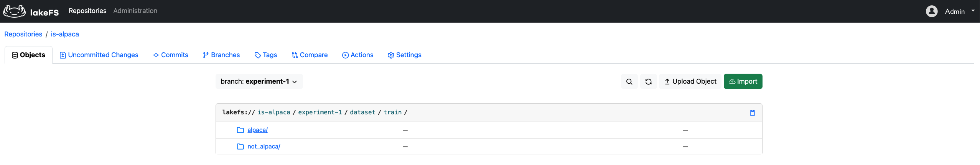Go to the Commits tab
This screenshot has height=165, width=980.
[170, 55]
